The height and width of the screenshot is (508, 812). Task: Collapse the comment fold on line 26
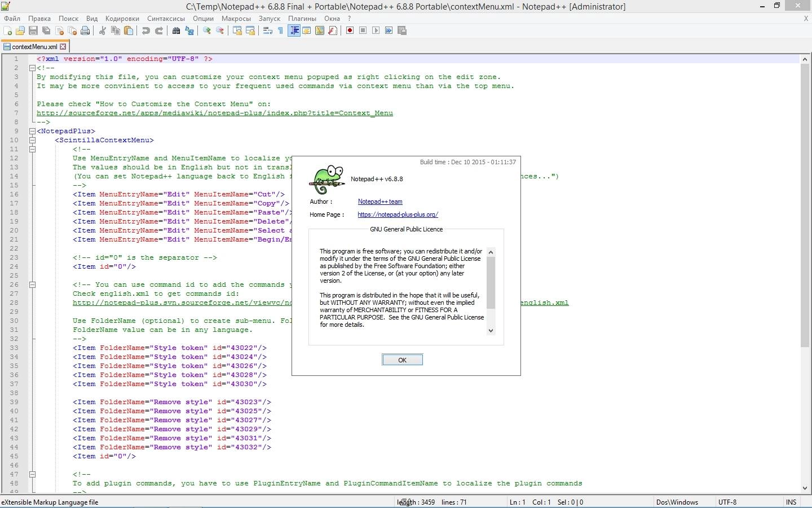[32, 284]
